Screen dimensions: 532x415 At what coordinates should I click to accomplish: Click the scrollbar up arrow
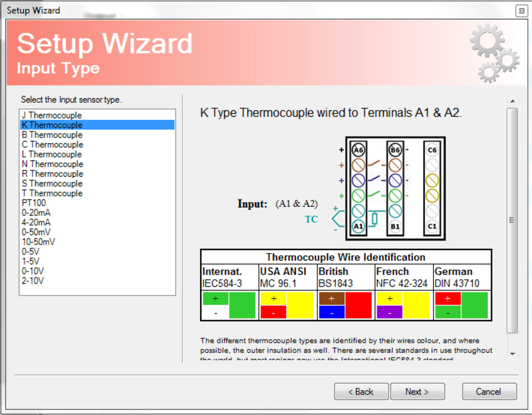[x=512, y=101]
